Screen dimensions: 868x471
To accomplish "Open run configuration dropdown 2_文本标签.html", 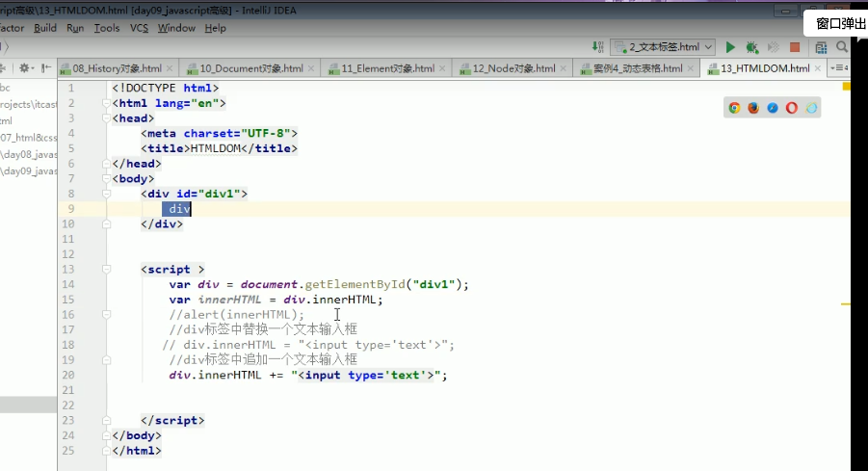I will pyautogui.click(x=663, y=47).
